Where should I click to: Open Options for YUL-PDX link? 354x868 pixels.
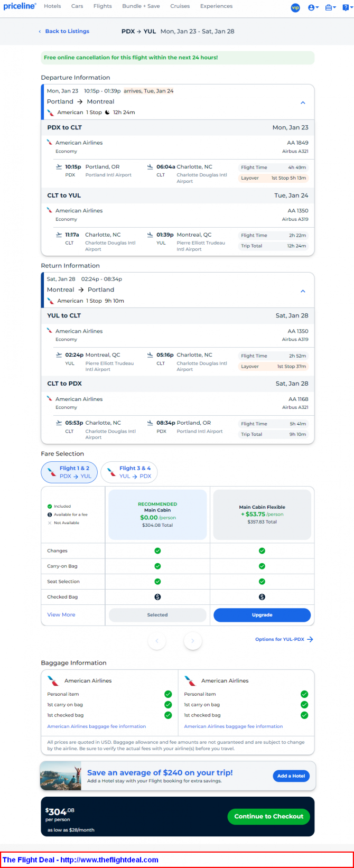[284, 639]
